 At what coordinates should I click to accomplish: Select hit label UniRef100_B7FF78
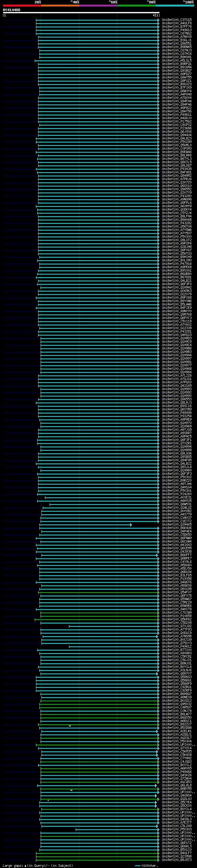pyautogui.click(x=177, y=26)
